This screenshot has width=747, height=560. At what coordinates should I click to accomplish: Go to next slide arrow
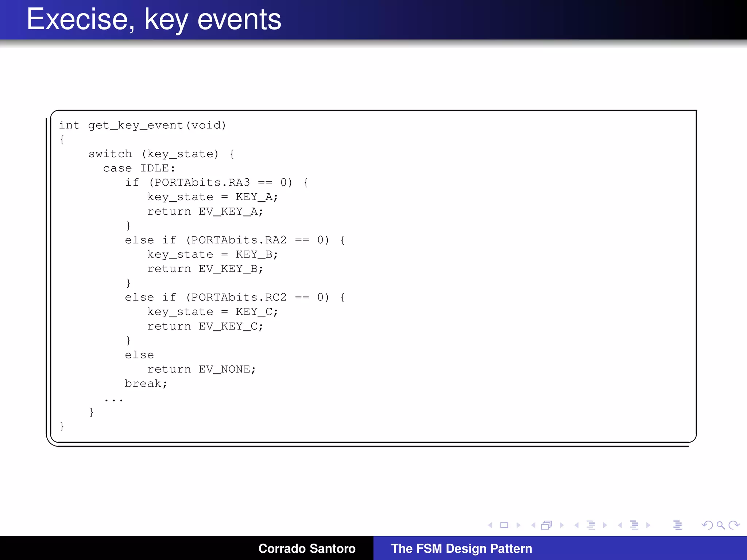point(518,525)
